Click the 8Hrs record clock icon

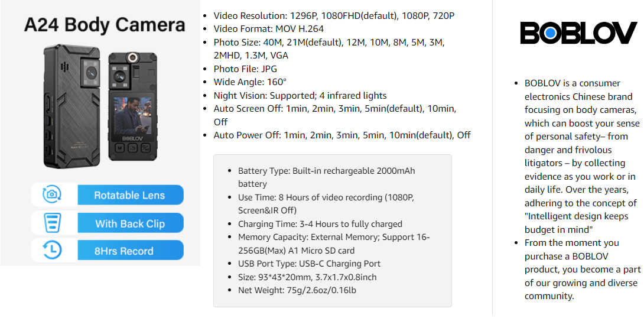coord(52,251)
